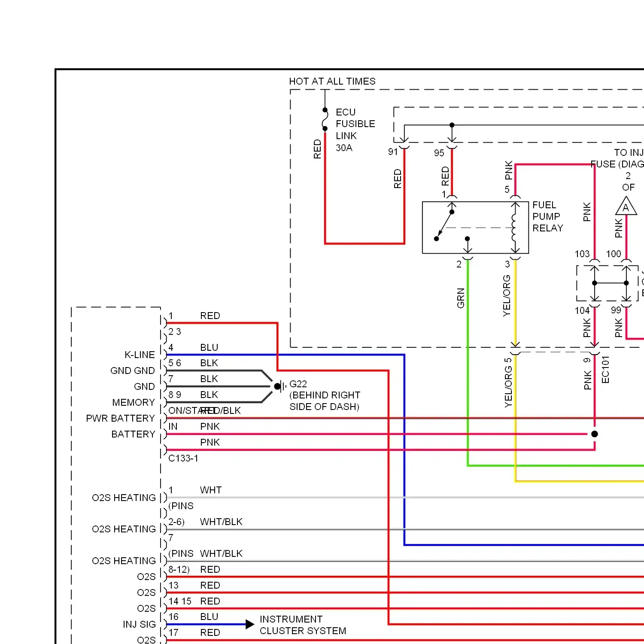Select the "INJ SIG" pin label
The width and height of the screenshot is (644, 644).
[x=139, y=624]
